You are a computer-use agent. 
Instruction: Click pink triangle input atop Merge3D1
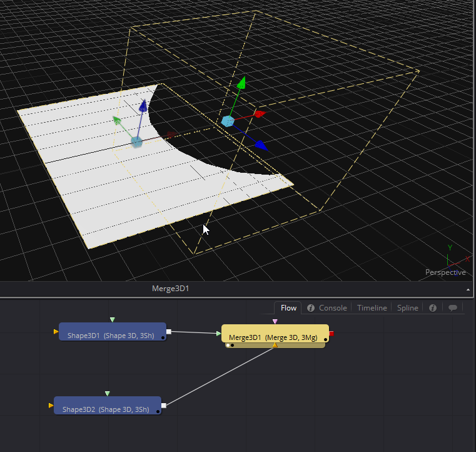(275, 321)
